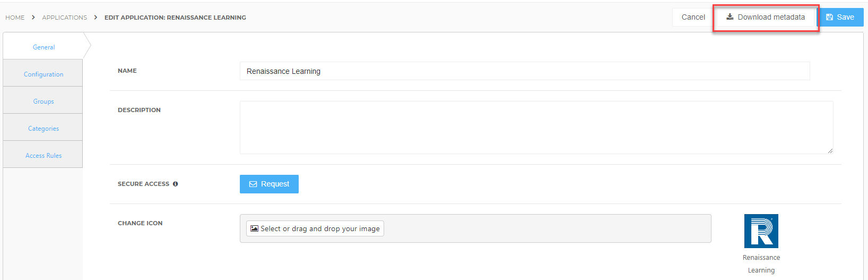Click the CHANGE ICON label
The height and width of the screenshot is (280, 868).
(x=140, y=223)
